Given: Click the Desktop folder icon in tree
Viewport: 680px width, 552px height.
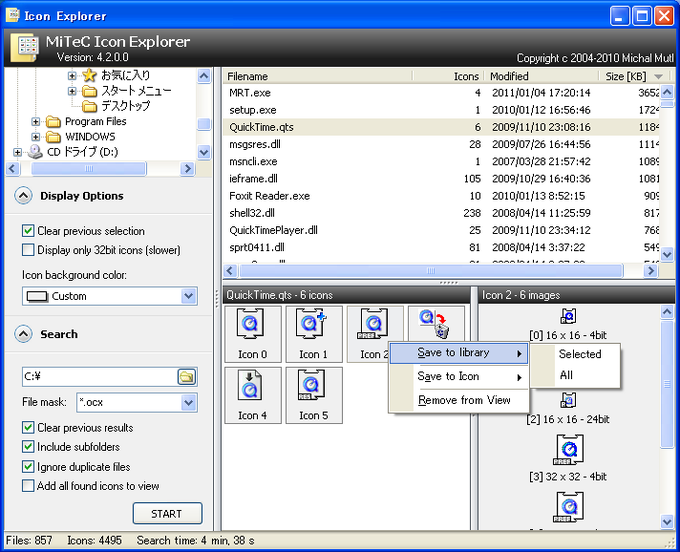Looking at the screenshot, I should [89, 106].
